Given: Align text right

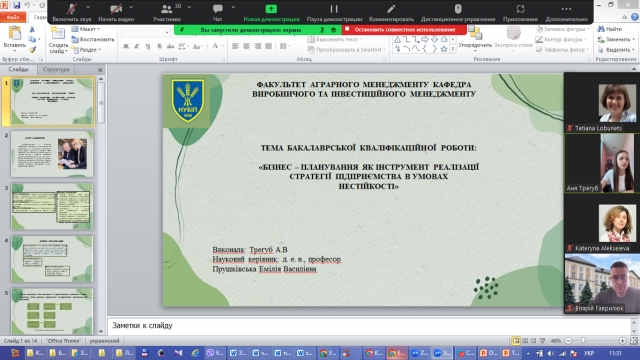Looking at the screenshot, I should pyautogui.click(x=258, y=46).
